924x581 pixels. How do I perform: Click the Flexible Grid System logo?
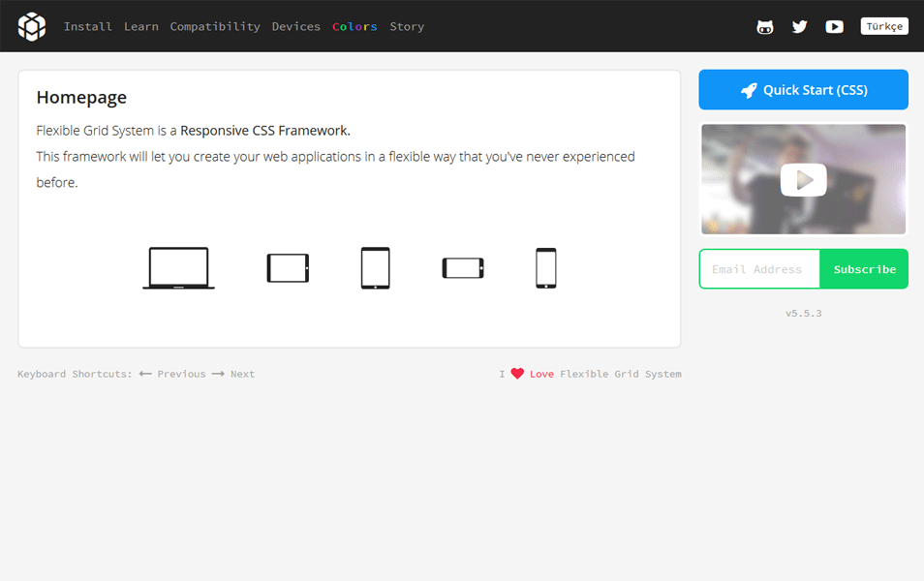(x=32, y=26)
